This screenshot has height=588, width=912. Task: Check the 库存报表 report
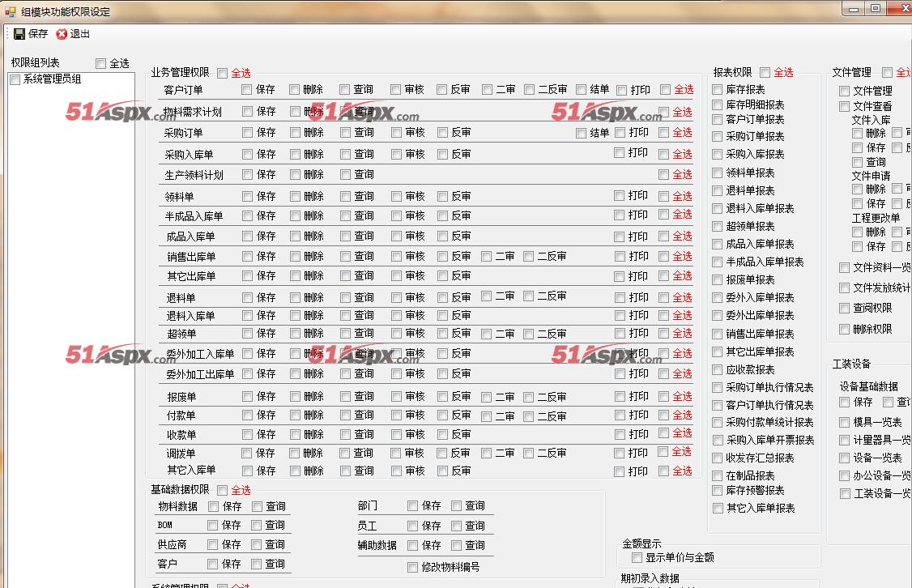(717, 90)
